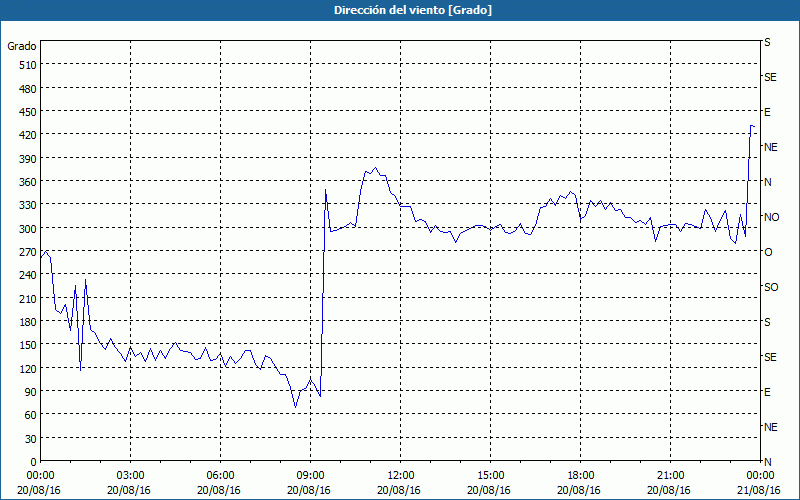The width and height of the screenshot is (800, 500).
Task: Click the 510 value on the degree axis
Action: click(28, 65)
